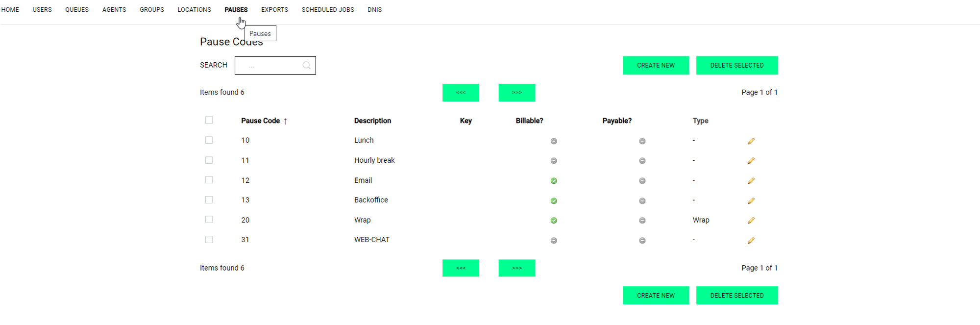Screen dimensions: 980x325
Task: Open the AGENTS menu item
Action: 114,10
